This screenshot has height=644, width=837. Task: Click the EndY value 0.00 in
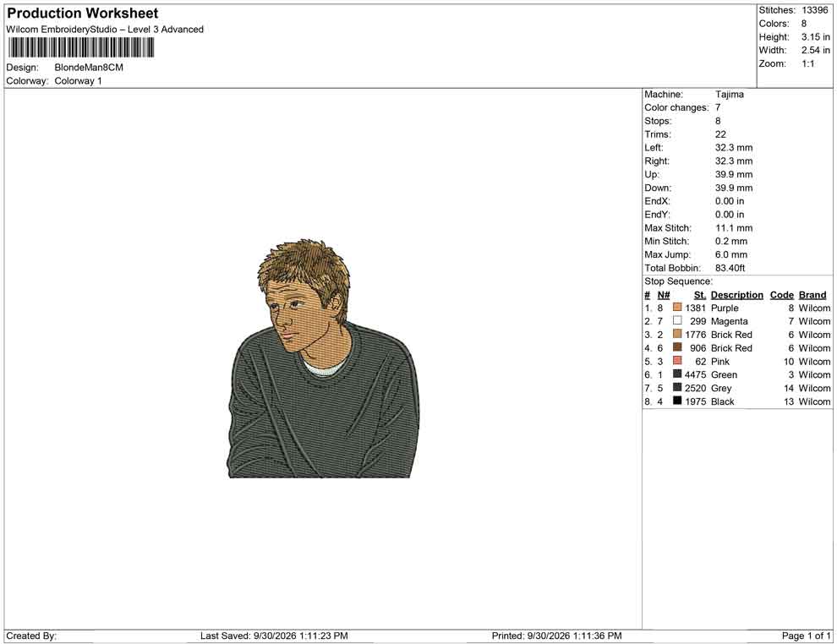click(730, 215)
